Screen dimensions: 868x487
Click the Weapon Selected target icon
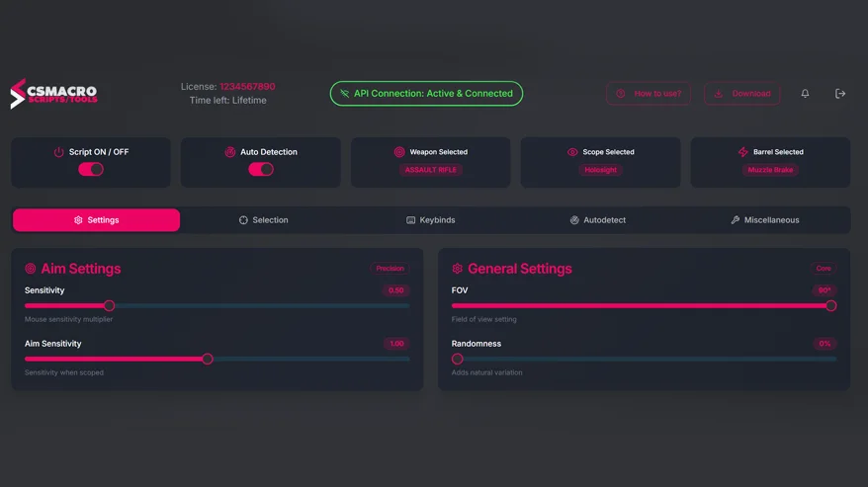[x=399, y=152]
